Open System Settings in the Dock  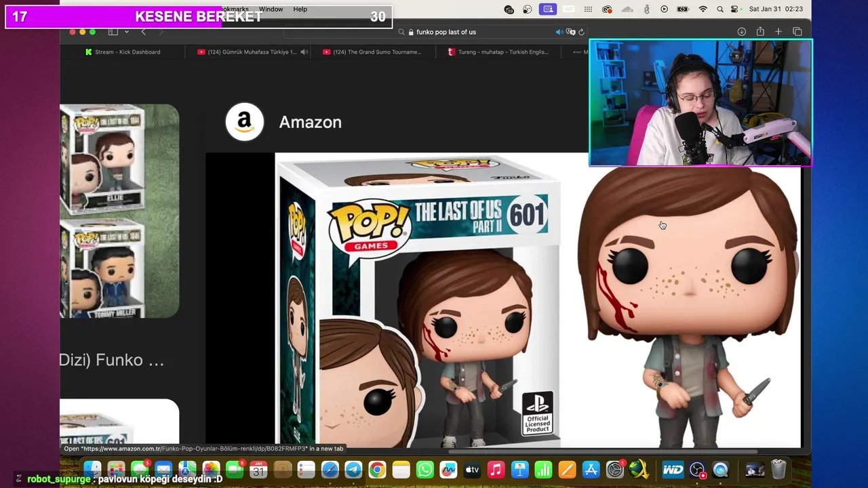point(614,469)
